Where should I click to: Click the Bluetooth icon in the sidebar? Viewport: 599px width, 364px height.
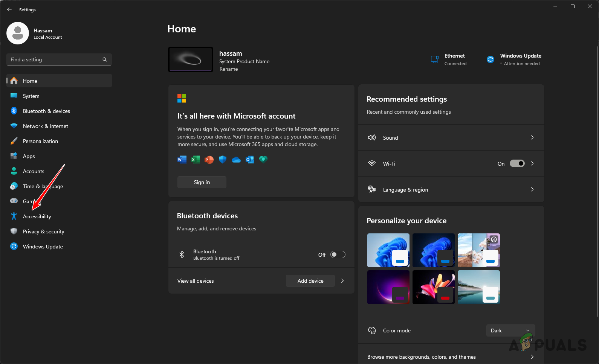coord(14,111)
